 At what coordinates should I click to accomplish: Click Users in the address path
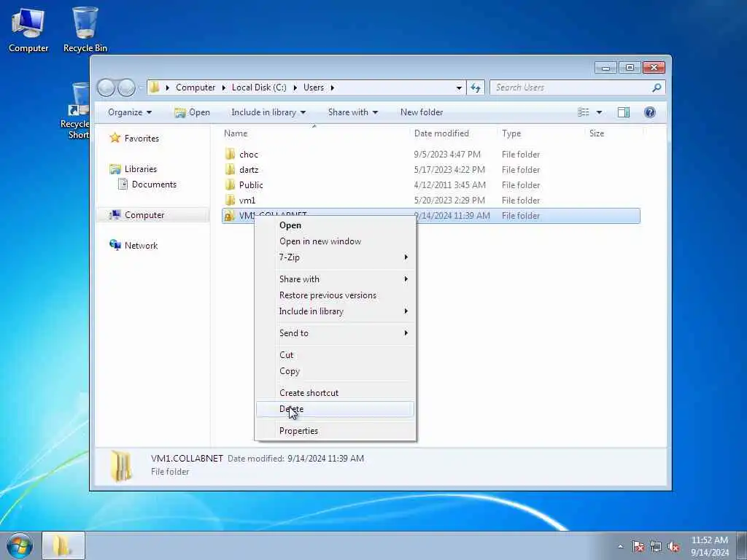coord(314,87)
